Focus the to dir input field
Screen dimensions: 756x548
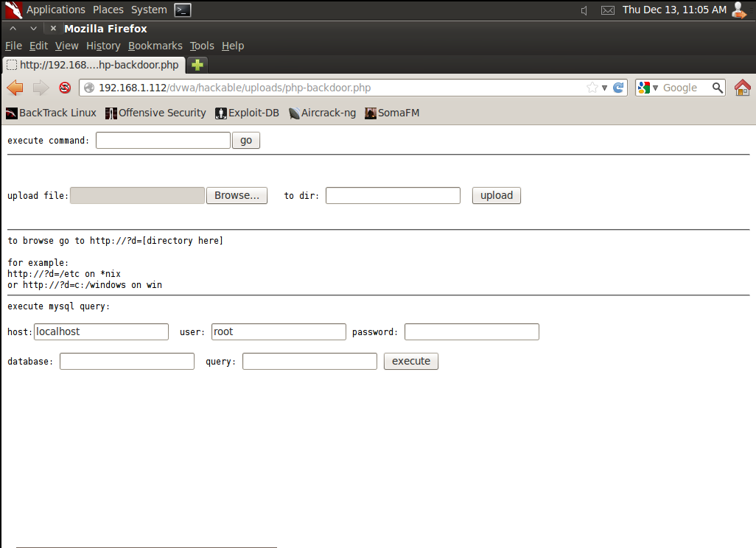click(x=393, y=195)
